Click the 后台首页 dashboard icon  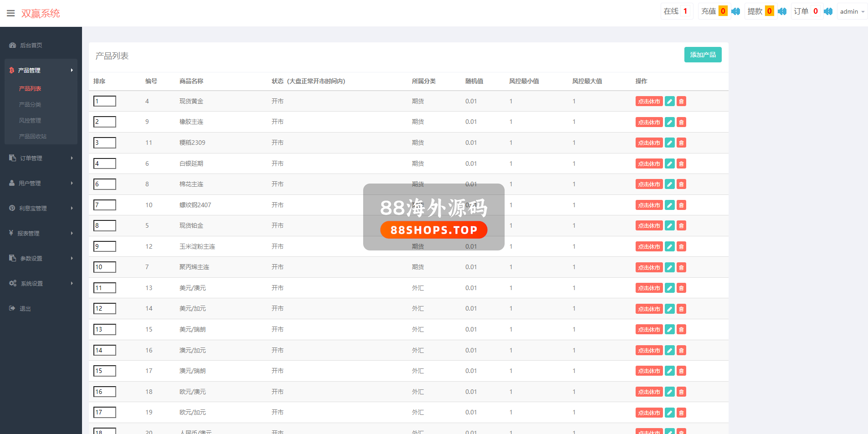click(x=13, y=45)
